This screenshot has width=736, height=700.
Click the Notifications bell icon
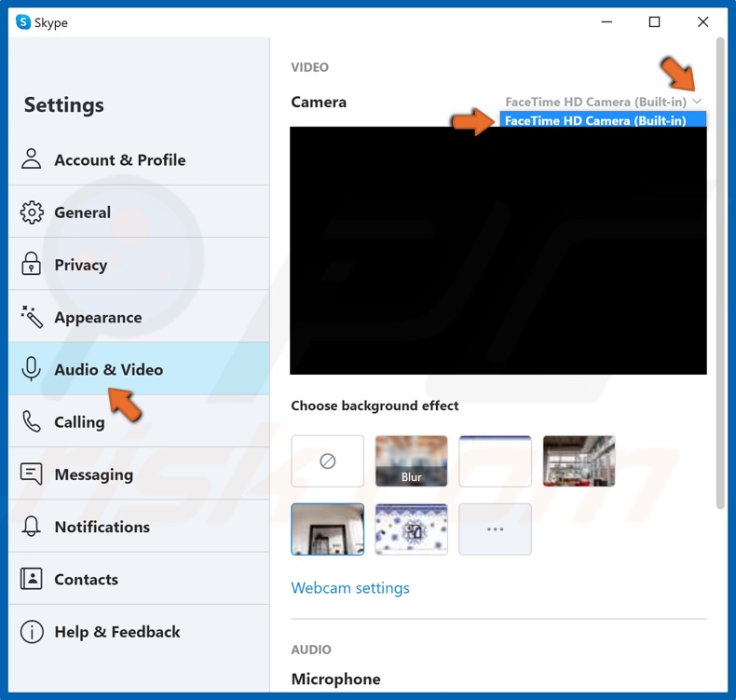point(32,527)
